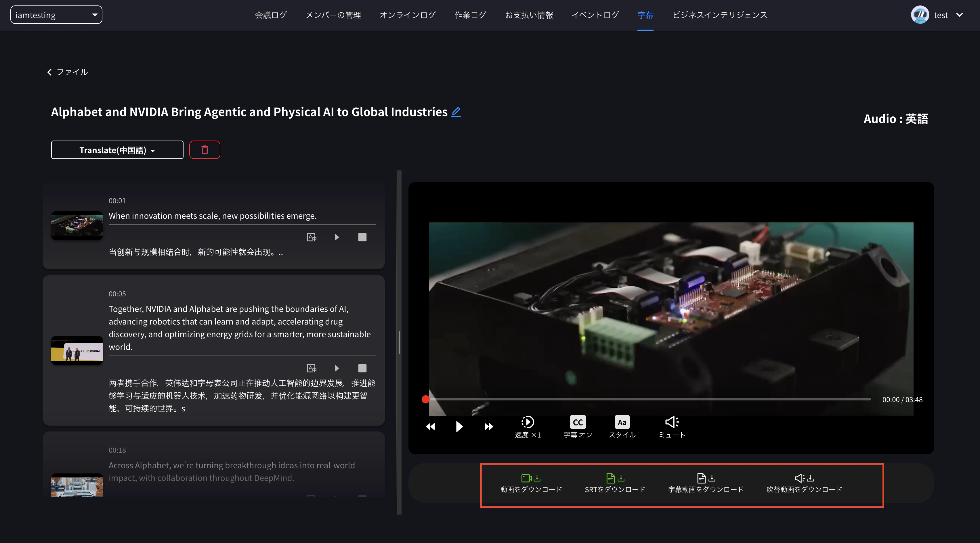Download the dubbed video with 吹替動画をダウンロード
This screenshot has height=543, width=980.
[804, 483]
